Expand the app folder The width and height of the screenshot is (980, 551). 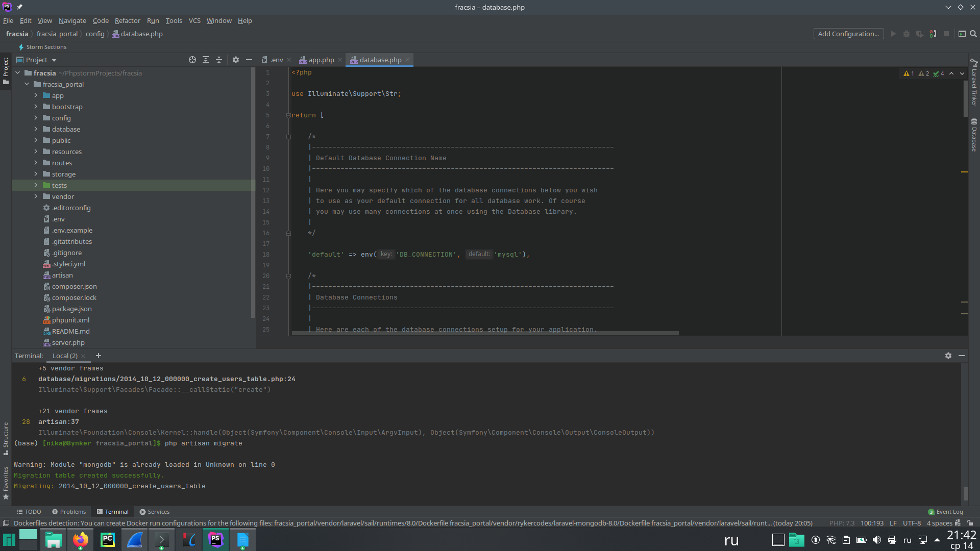click(x=36, y=95)
